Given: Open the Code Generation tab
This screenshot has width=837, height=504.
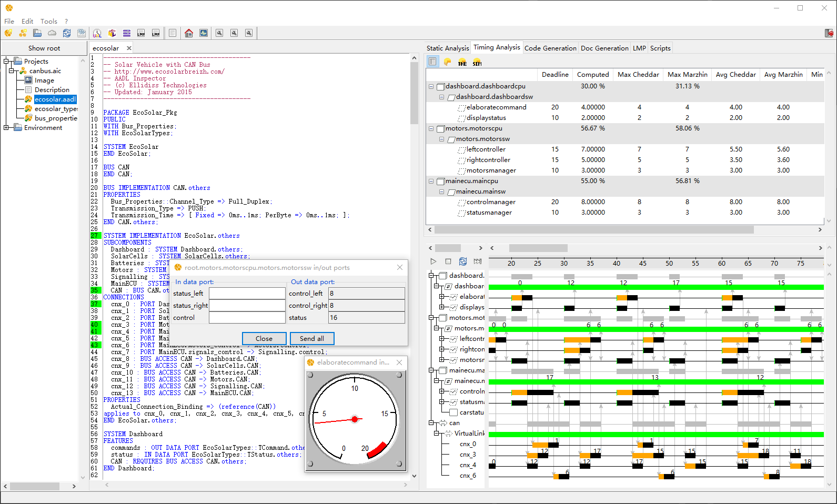Looking at the screenshot, I should coord(550,48).
